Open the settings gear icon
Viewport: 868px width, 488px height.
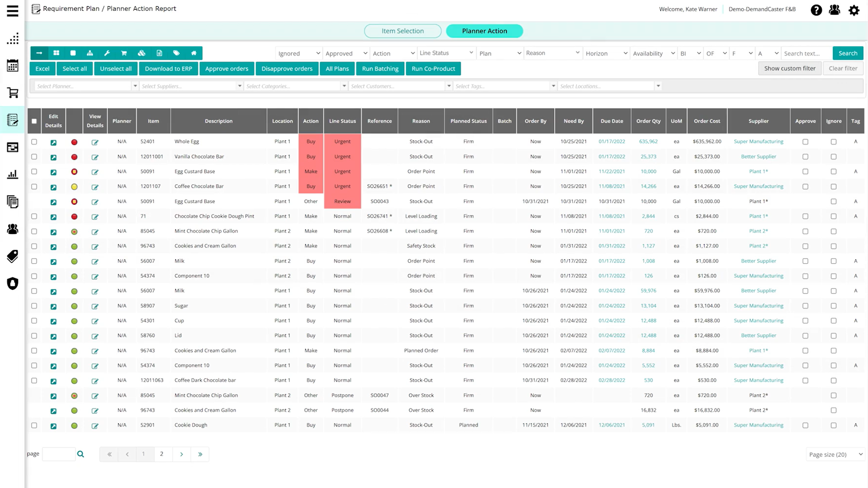854,10
